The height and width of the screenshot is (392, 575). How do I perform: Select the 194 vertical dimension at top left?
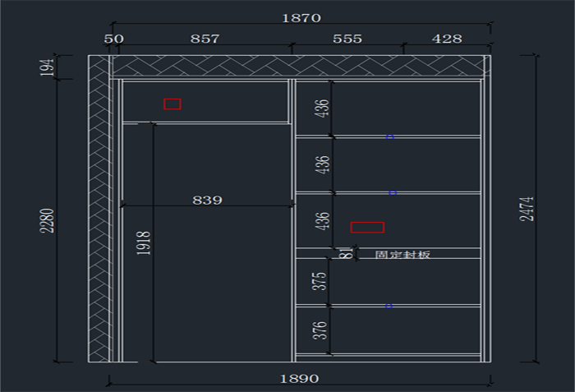click(x=48, y=67)
